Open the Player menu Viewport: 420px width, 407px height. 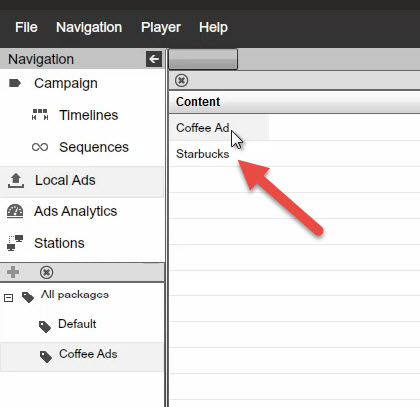click(161, 27)
